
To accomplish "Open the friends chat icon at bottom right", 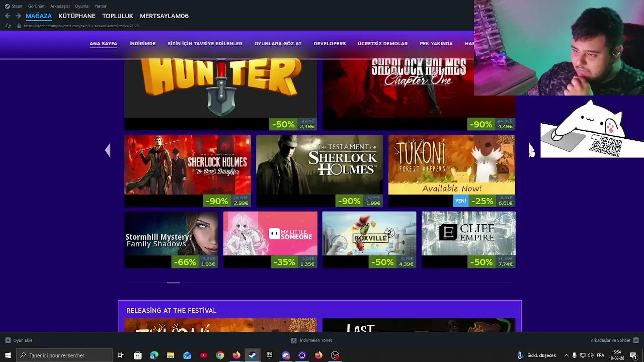I will [636, 340].
